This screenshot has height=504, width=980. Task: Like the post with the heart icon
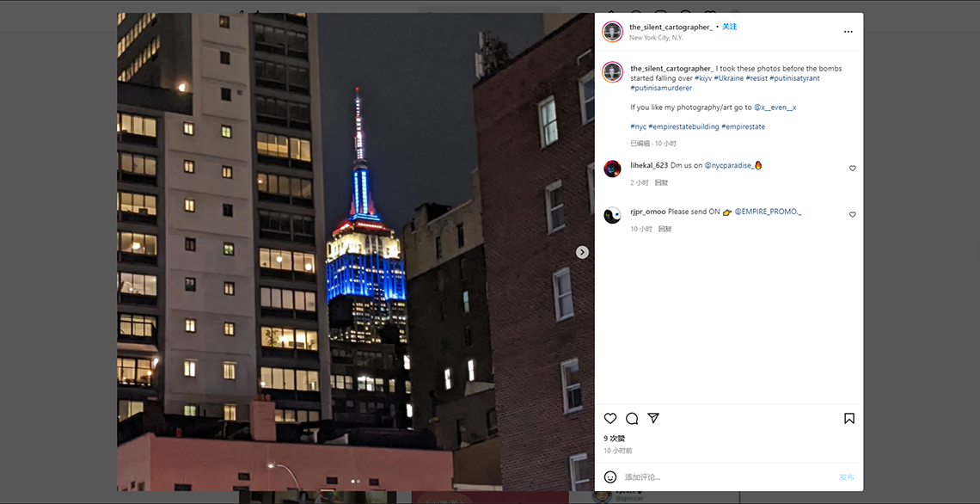(x=610, y=418)
